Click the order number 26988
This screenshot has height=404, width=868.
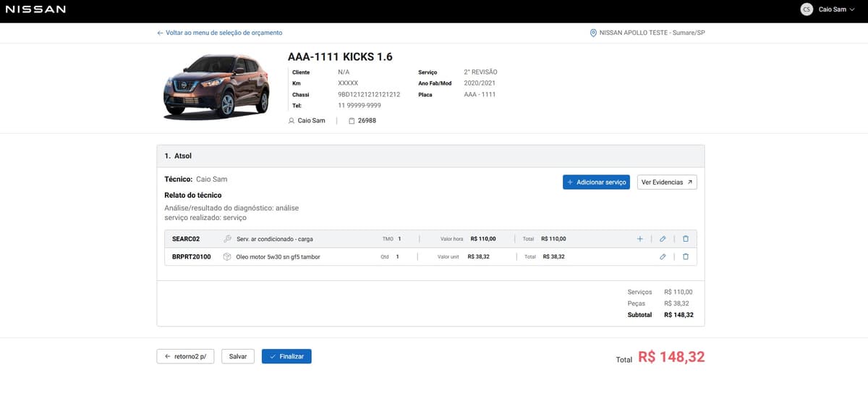coord(367,120)
